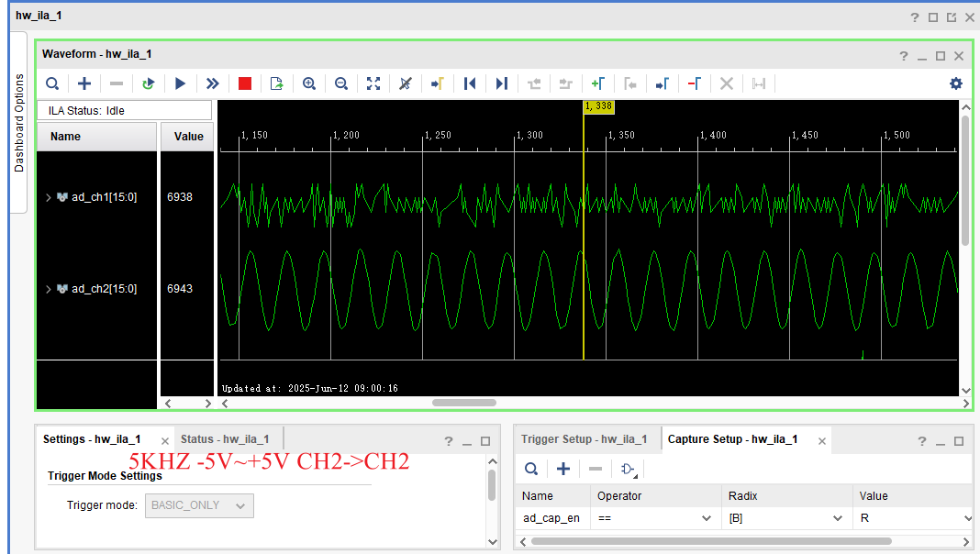This screenshot has width=980, height=554.
Task: Jump to the last sample
Action: click(x=501, y=83)
